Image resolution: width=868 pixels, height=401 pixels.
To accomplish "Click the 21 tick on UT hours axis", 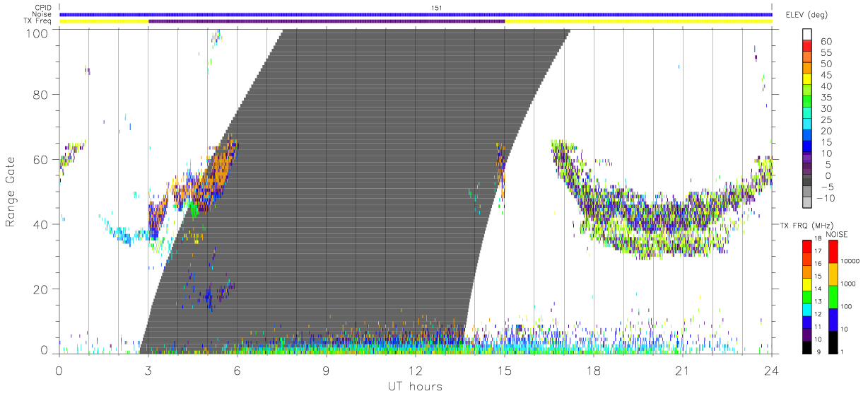I will (x=683, y=370).
